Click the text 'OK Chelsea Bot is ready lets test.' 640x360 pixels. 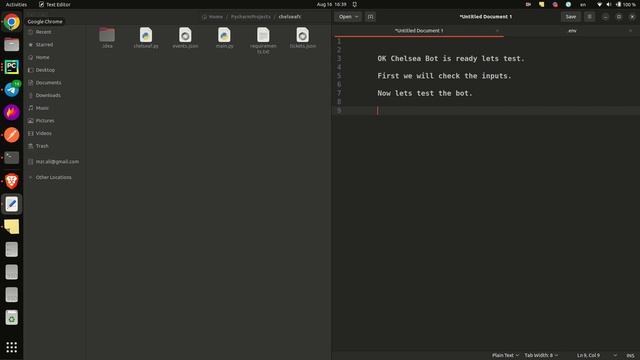click(x=451, y=58)
